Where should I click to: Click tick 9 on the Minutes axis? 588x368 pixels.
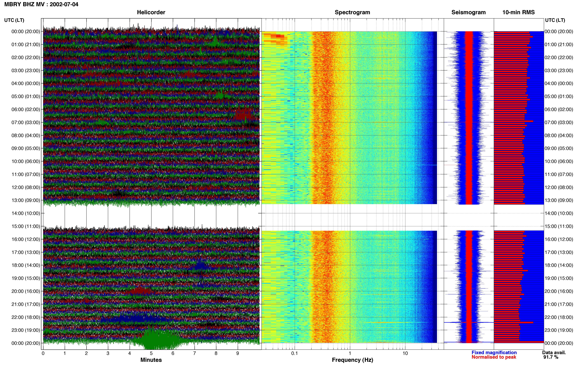pos(238,353)
